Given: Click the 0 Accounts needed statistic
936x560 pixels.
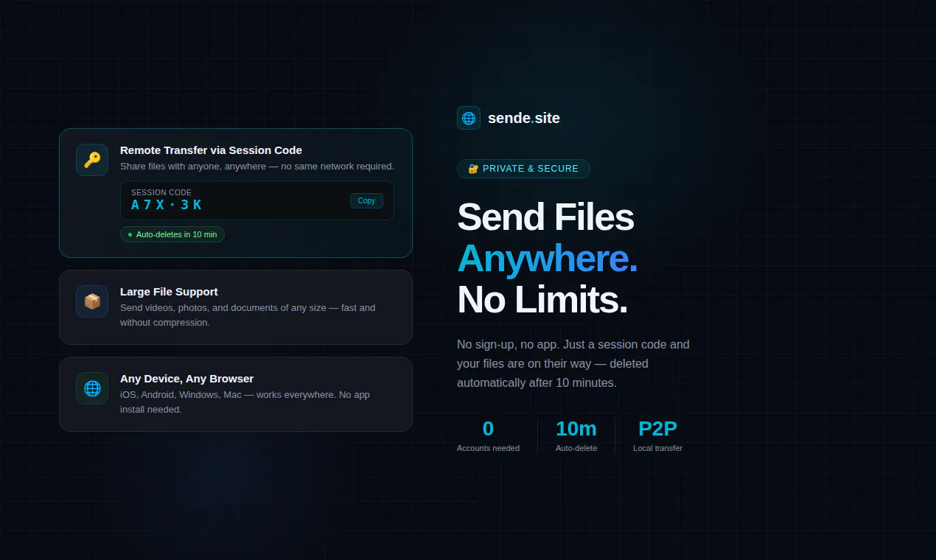Looking at the screenshot, I should [x=488, y=435].
